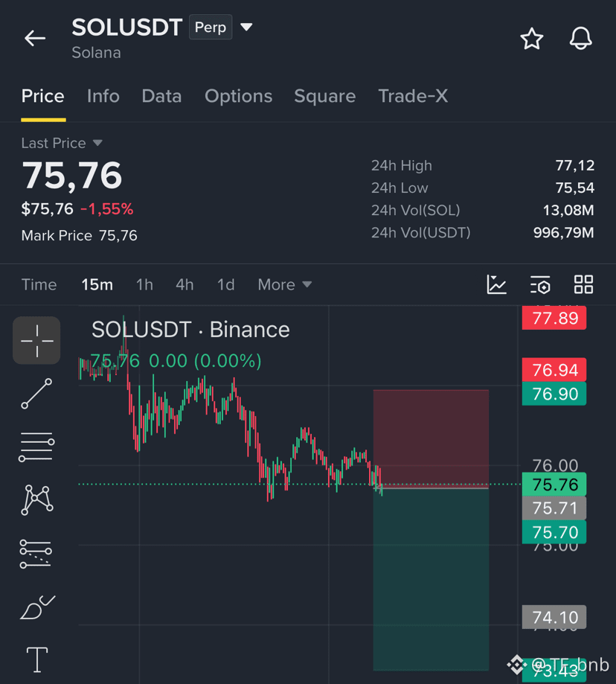Screen dimensions: 616x684
Task: Open chart settings icon
Action: 540,284
